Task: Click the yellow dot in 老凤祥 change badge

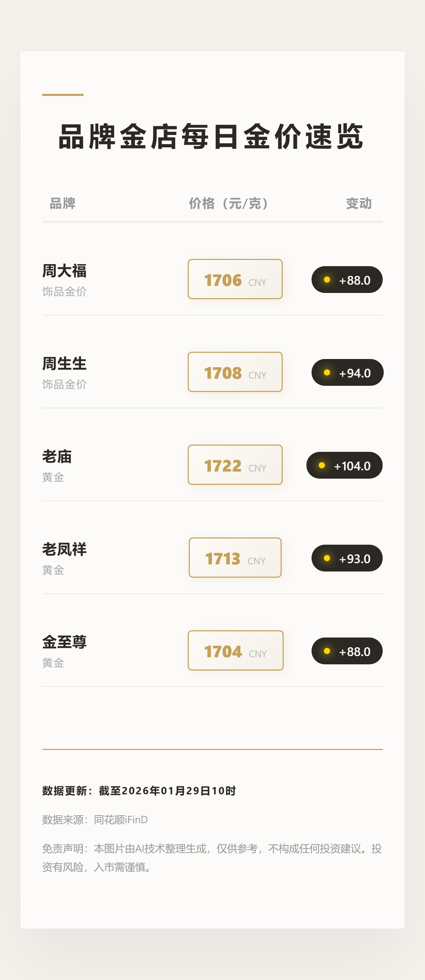Action: click(x=327, y=558)
